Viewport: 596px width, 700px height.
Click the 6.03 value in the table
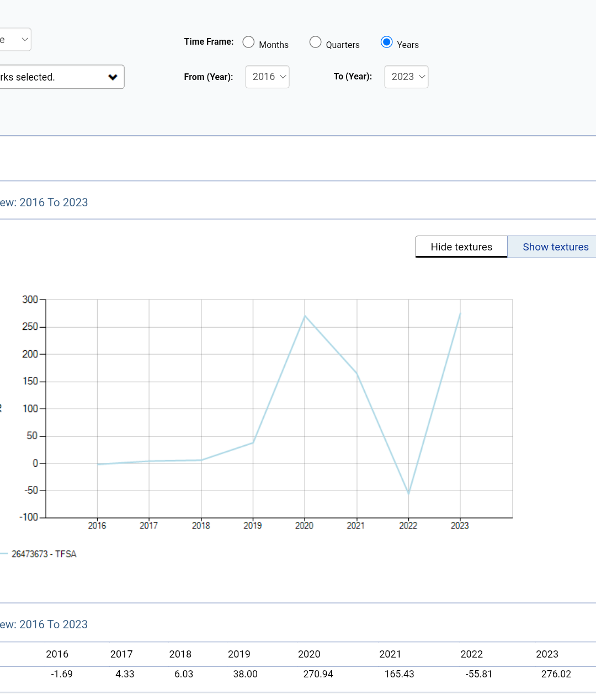[184, 674]
